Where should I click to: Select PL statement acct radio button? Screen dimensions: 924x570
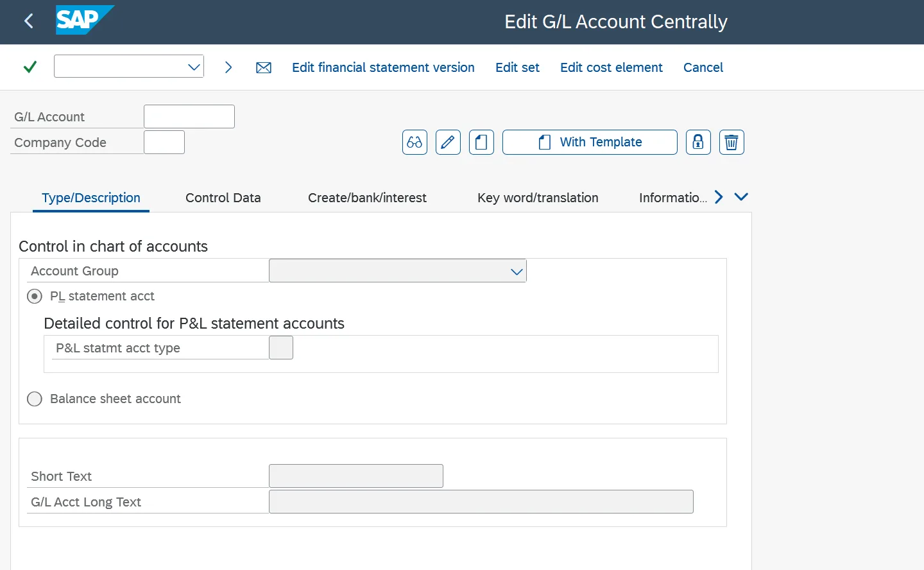coord(35,296)
